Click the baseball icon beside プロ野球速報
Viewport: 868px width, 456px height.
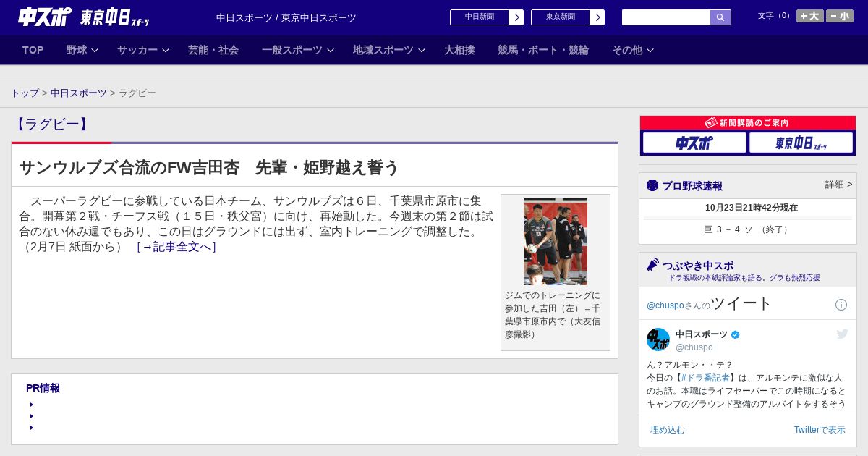point(652,185)
